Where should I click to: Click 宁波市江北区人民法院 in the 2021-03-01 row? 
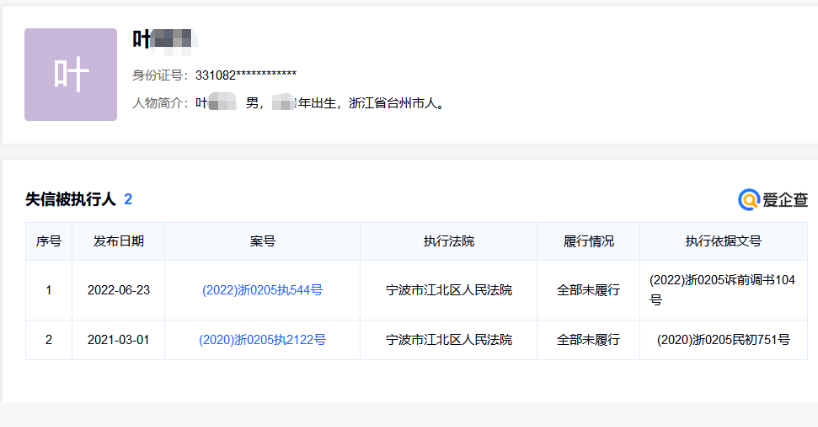[449, 340]
